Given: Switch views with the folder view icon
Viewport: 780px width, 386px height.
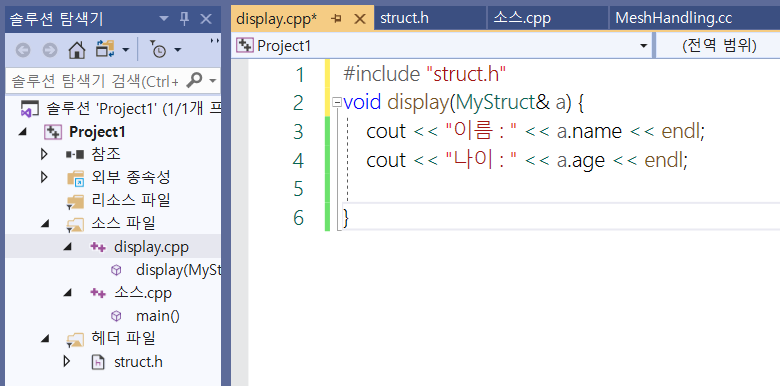Looking at the screenshot, I should (105, 50).
